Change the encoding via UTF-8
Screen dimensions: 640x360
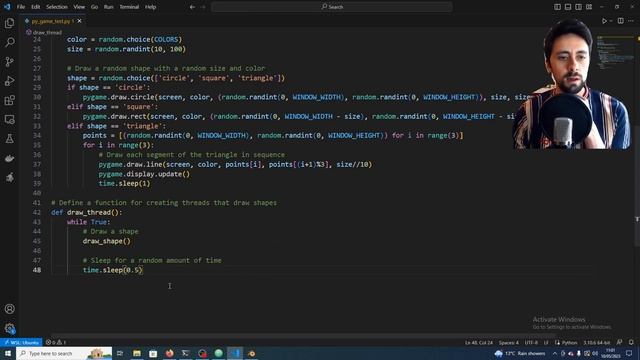tap(531, 342)
